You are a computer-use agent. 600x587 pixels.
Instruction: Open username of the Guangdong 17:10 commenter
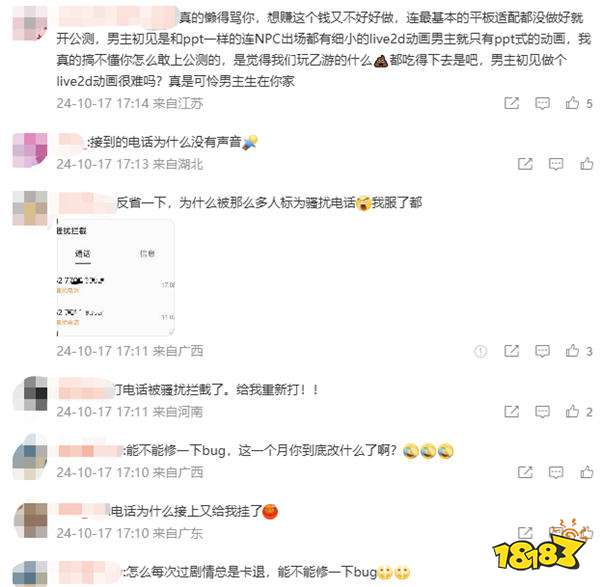[x=84, y=510]
